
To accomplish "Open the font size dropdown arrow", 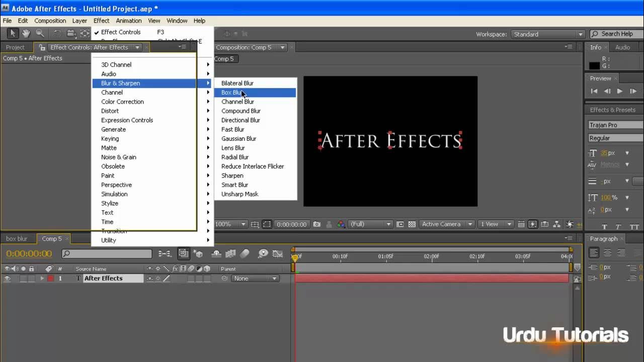I will click(x=627, y=153).
